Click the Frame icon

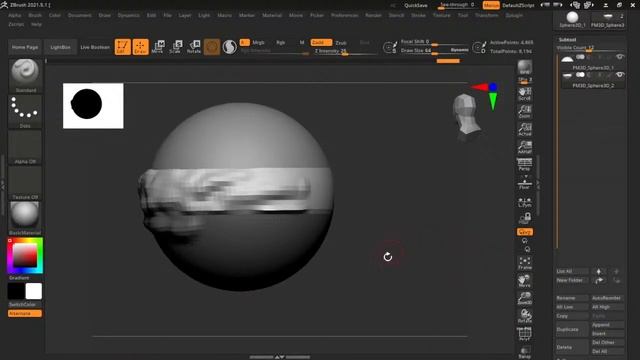[x=524, y=263]
